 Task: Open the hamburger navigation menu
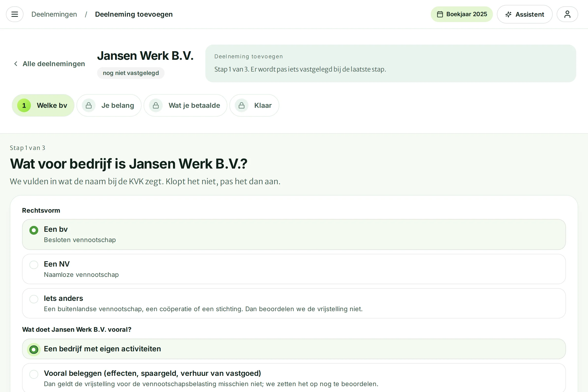coord(15,14)
